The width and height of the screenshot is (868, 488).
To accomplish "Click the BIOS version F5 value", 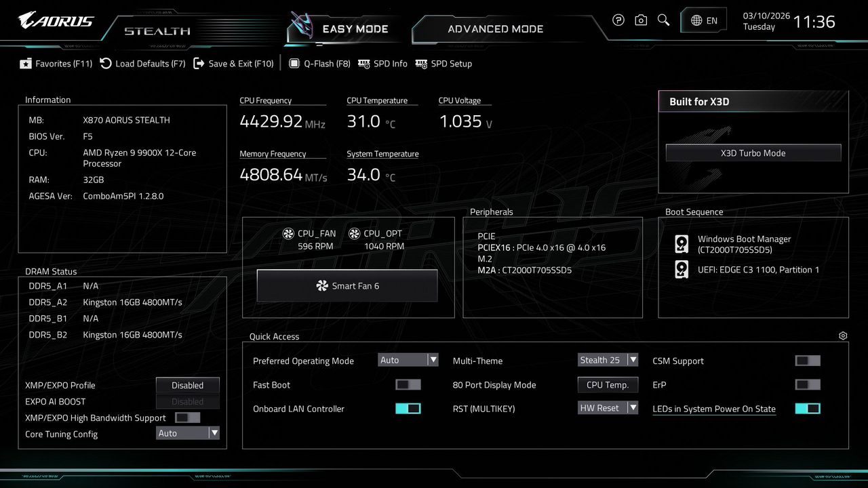I will click(x=87, y=136).
